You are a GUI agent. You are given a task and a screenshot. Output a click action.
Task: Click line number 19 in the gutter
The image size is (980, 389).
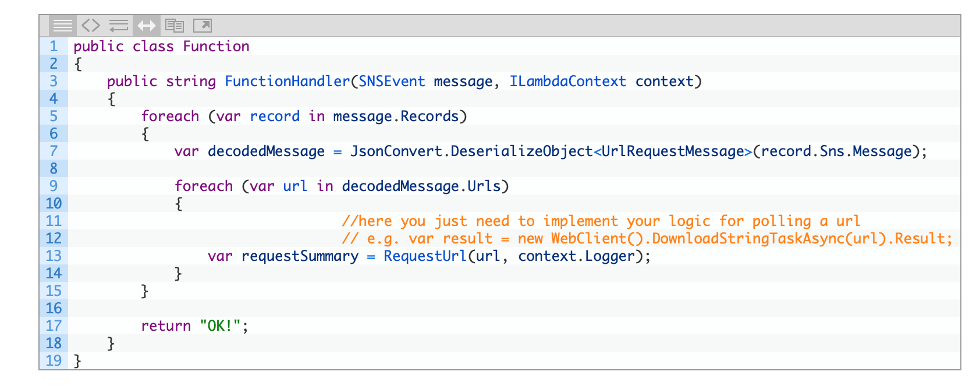click(x=54, y=361)
